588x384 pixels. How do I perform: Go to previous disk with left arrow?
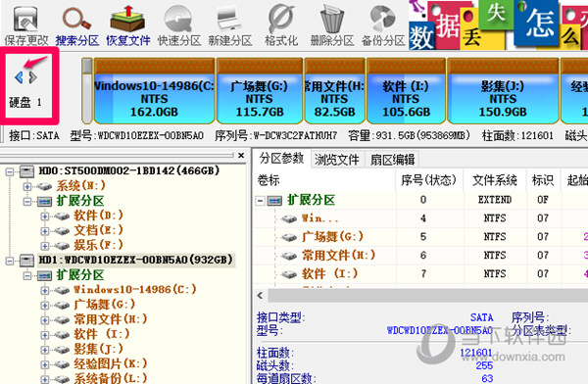pyautogui.click(x=19, y=77)
